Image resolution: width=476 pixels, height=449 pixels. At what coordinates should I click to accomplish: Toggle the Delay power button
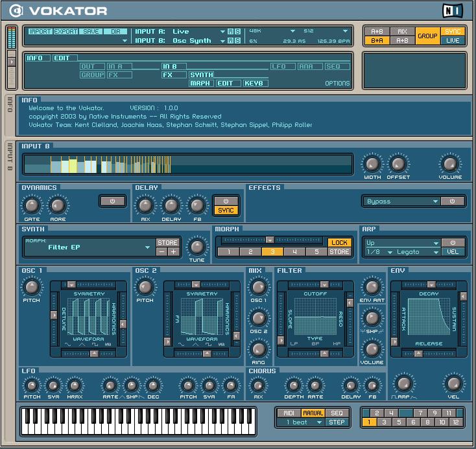click(226, 201)
